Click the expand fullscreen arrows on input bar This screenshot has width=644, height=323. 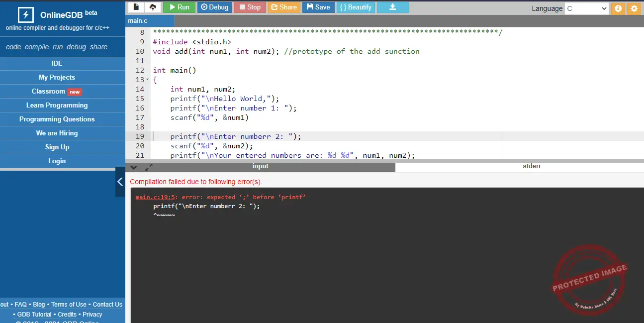[147, 167]
